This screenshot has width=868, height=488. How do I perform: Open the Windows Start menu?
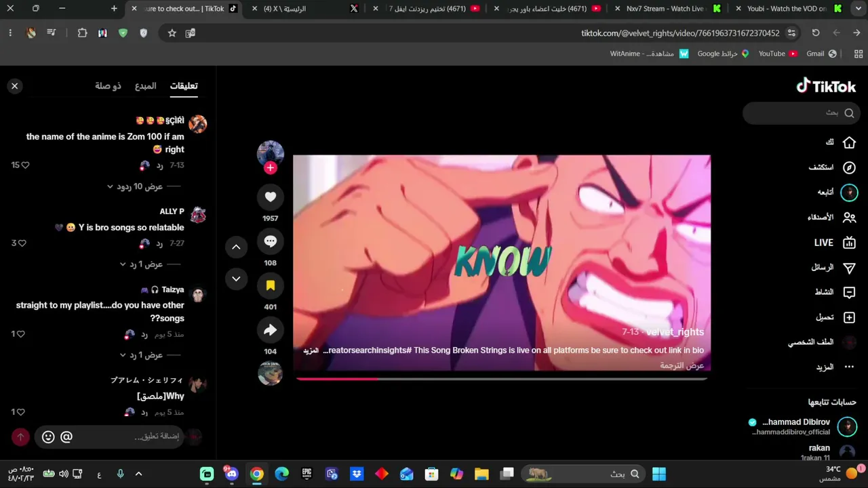pyautogui.click(x=659, y=474)
